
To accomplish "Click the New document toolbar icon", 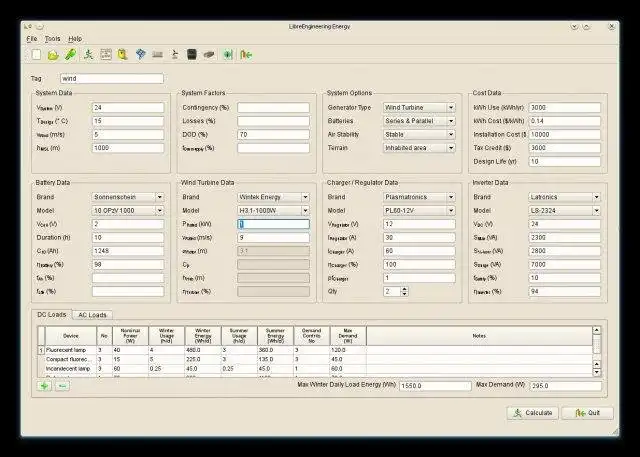I will 36,54.
